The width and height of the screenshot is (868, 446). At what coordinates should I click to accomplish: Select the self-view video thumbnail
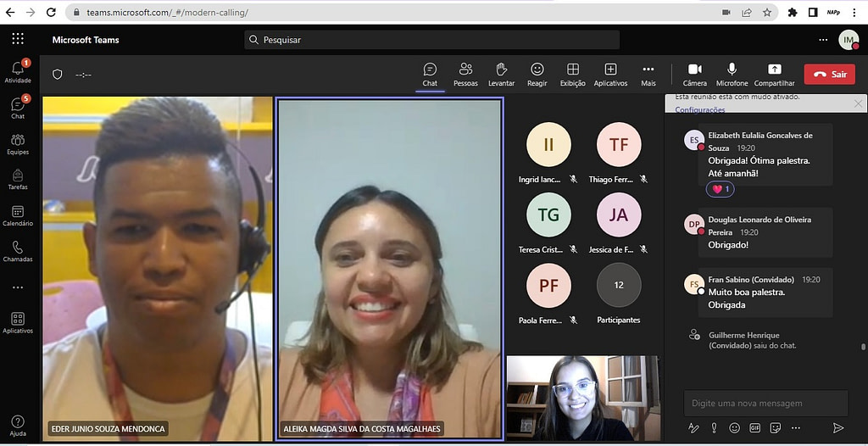point(583,399)
